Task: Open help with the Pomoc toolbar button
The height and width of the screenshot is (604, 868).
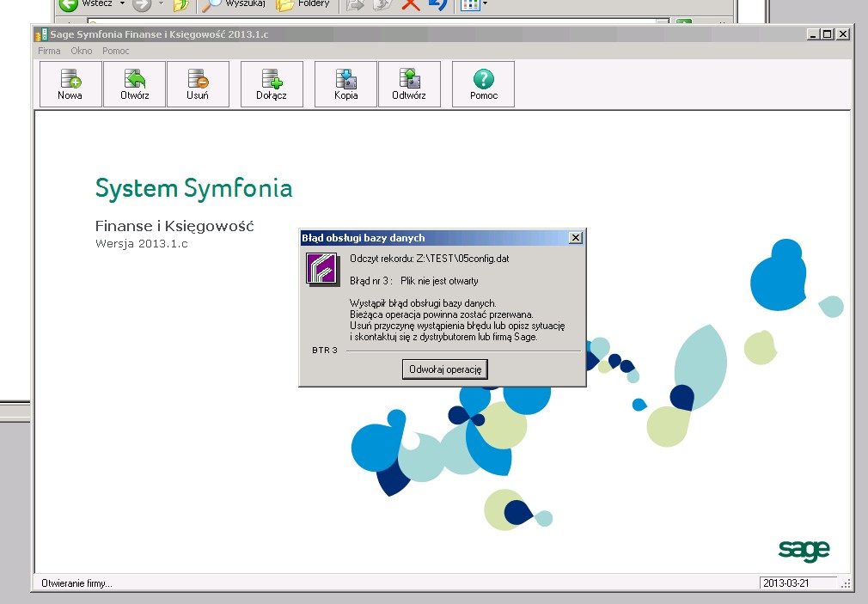Action: pyautogui.click(x=483, y=84)
